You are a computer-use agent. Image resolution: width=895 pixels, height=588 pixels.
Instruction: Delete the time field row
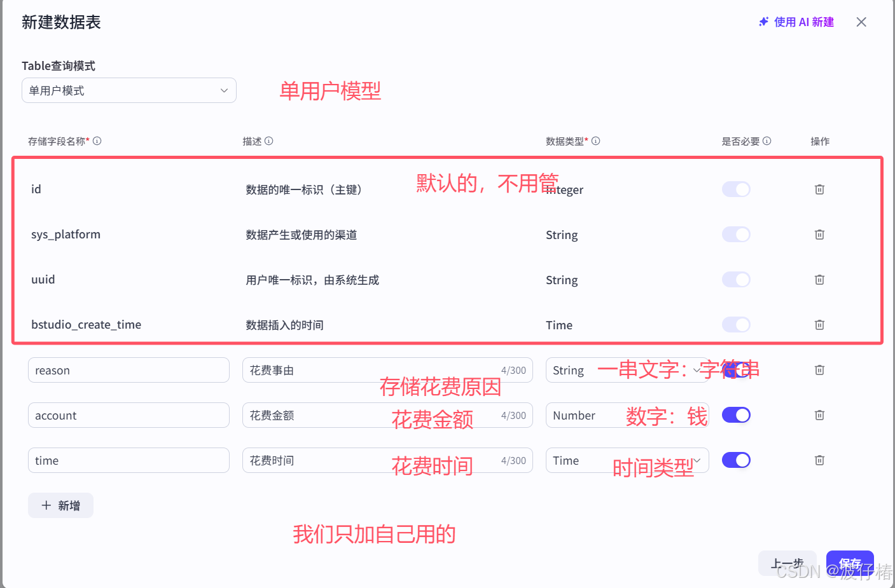[819, 460]
